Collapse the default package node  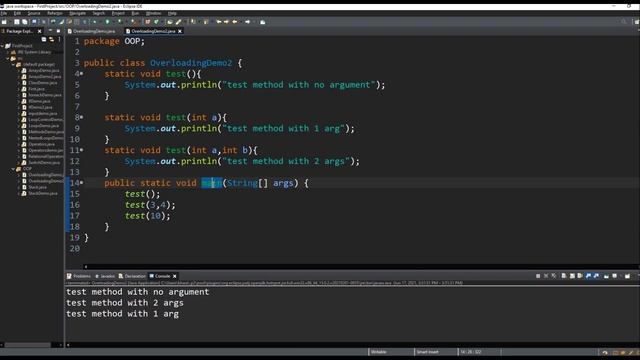click(x=13, y=64)
